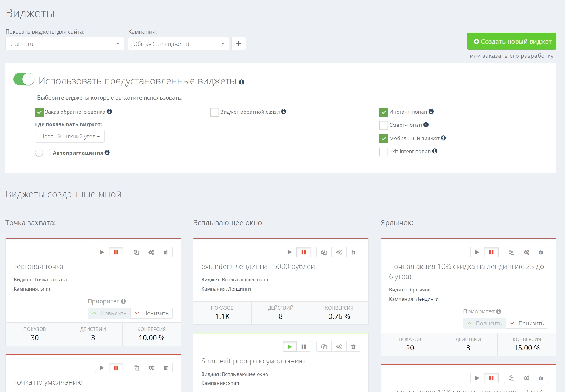Delete the 'Smm exit popup по умолчанию' widget
Image resolution: width=565 pixels, height=392 pixels.
353,347
